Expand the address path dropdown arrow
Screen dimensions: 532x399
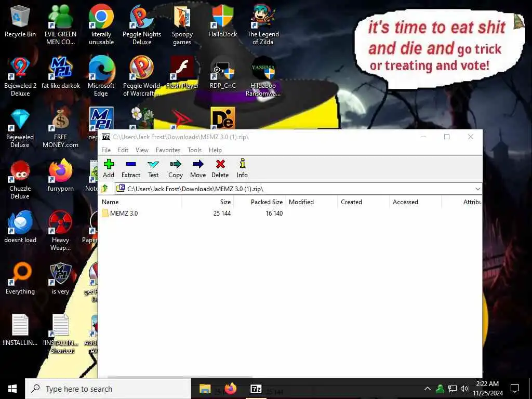pyautogui.click(x=478, y=189)
